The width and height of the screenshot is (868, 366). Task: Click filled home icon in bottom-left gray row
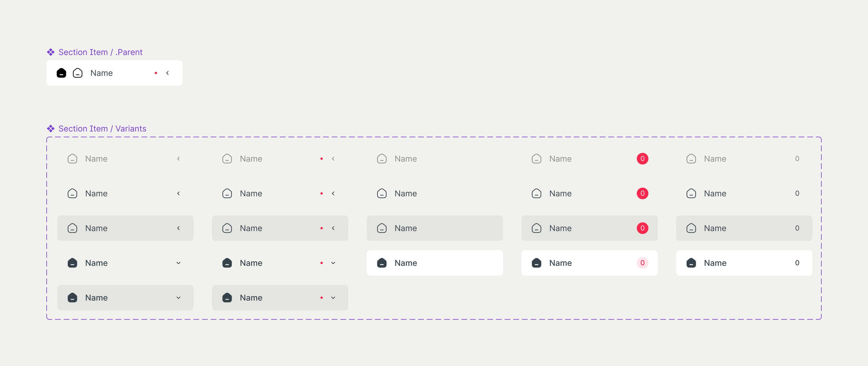click(72, 298)
